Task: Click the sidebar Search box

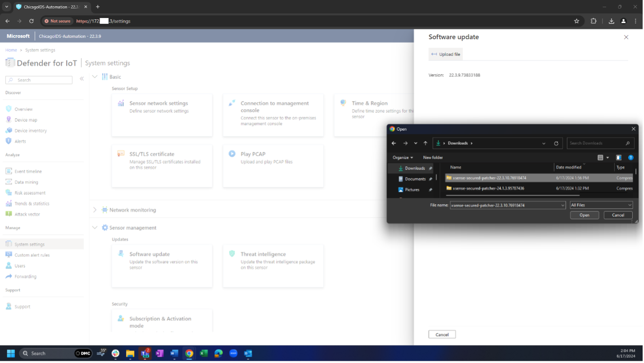Action: point(39,80)
